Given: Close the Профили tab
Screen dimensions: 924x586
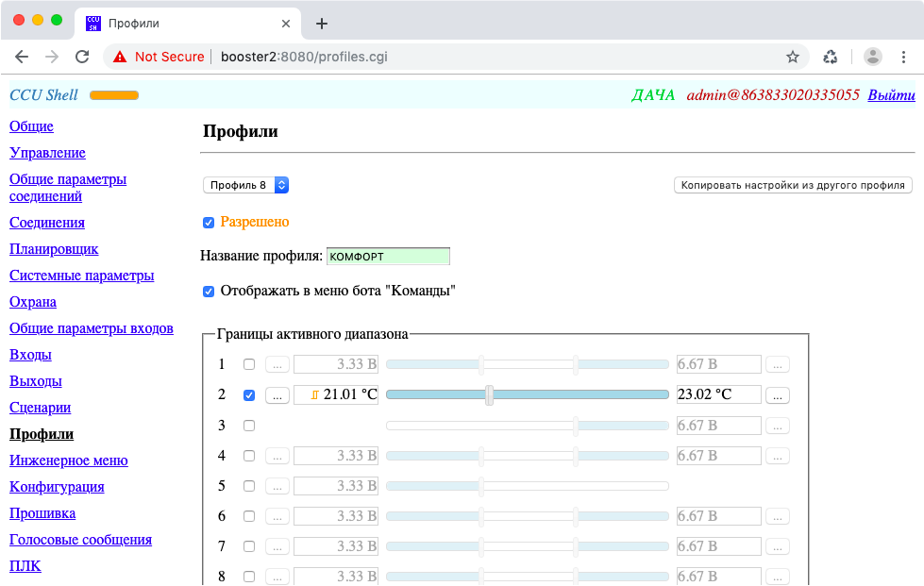Looking at the screenshot, I should pyautogui.click(x=286, y=24).
